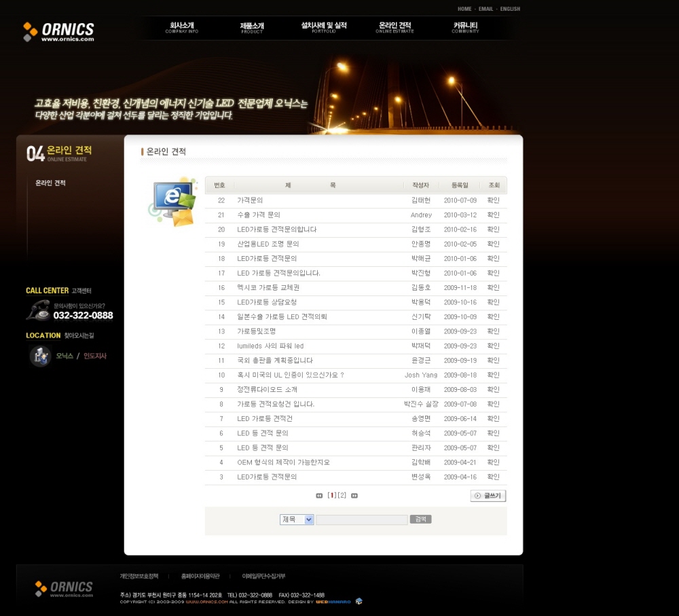Screen dimensions: 679x616
Task: Go to previous pages with double-left arrow
Action: click(x=319, y=496)
